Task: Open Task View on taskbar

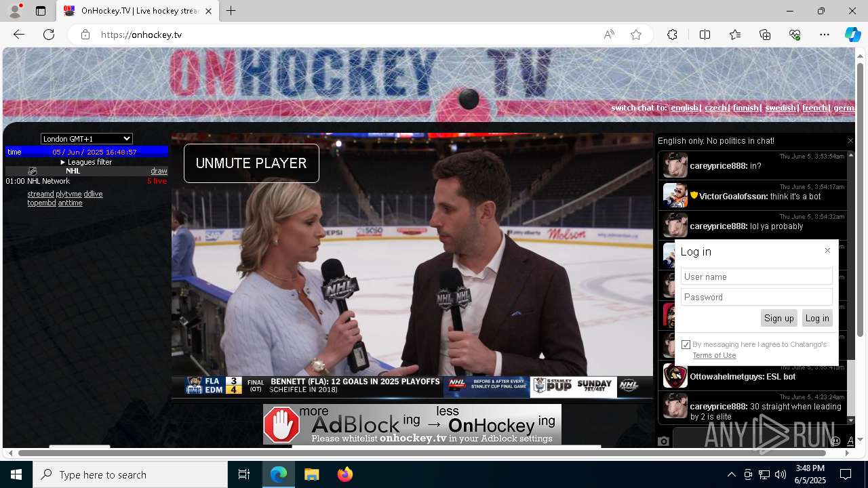Action: click(244, 474)
